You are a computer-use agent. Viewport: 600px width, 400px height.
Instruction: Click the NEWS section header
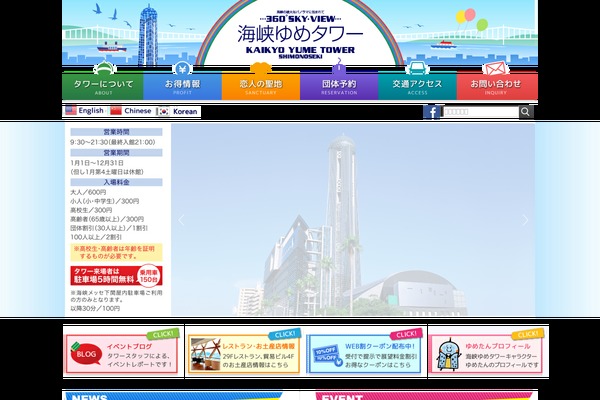172,395
